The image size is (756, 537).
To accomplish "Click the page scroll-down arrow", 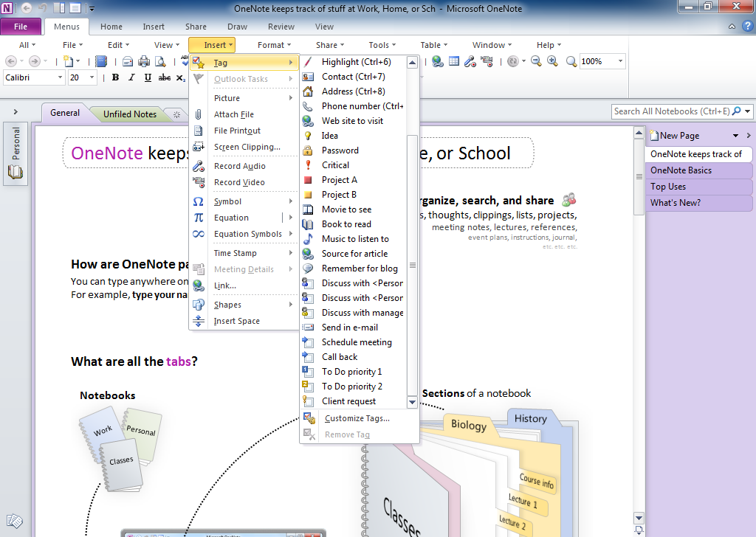I will pyautogui.click(x=639, y=519).
